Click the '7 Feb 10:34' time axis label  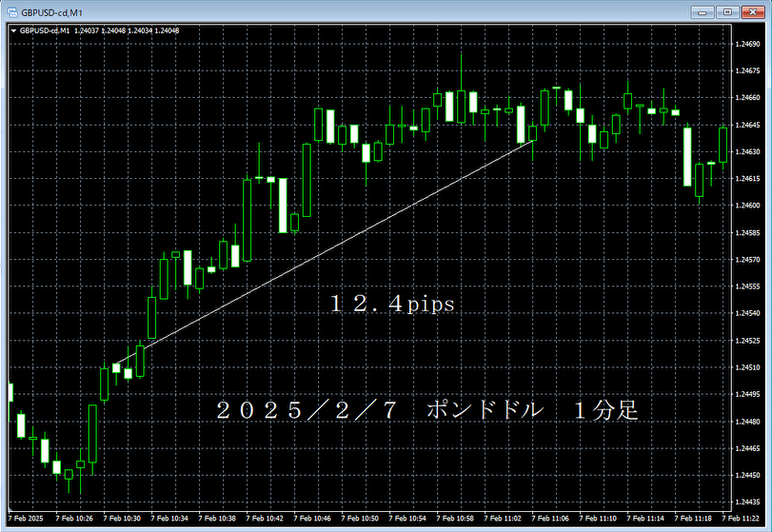tap(169, 519)
